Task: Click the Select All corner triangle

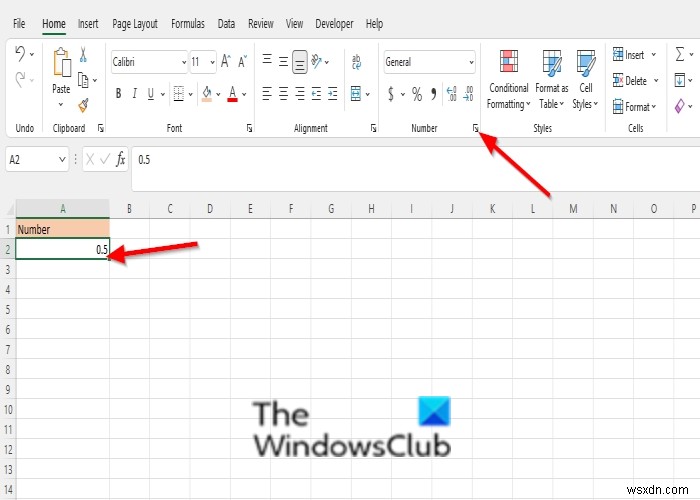Action: 10,211
